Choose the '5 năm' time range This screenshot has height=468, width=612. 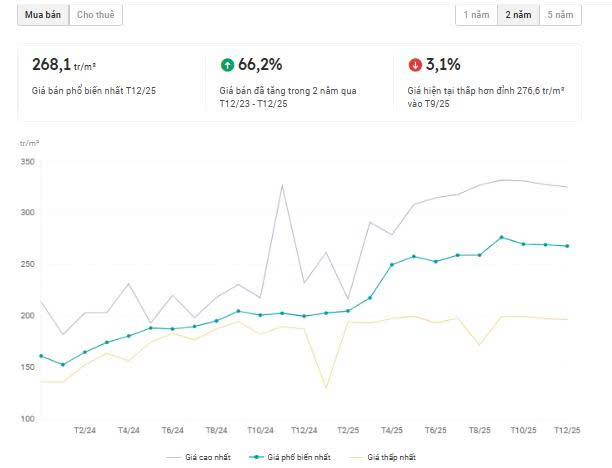(559, 15)
